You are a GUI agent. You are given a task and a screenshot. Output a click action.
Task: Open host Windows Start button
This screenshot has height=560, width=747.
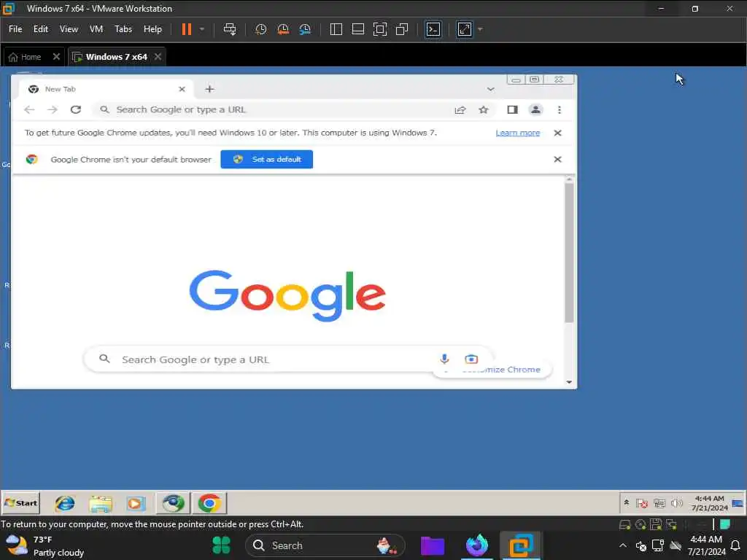pos(222,545)
